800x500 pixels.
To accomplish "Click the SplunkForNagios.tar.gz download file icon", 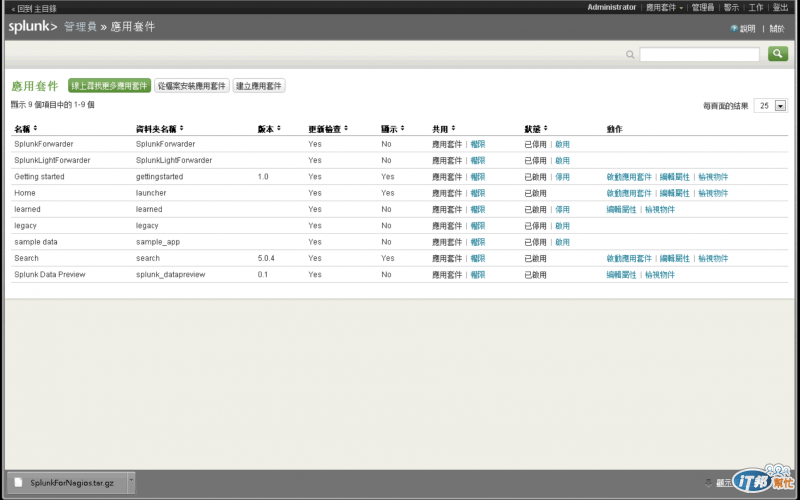I will tap(18, 482).
